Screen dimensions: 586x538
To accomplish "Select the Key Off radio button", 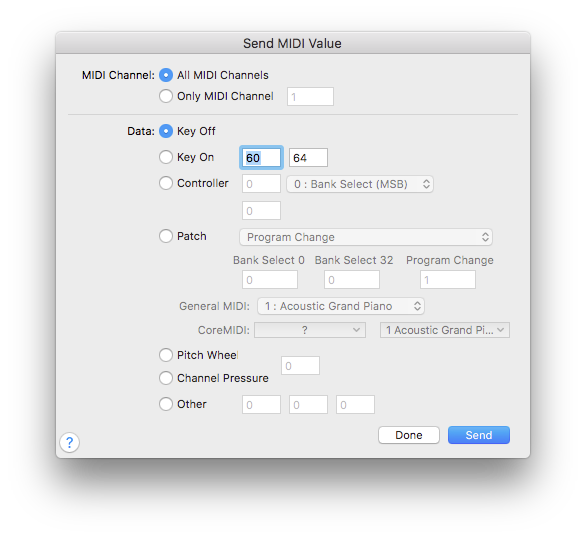I will coord(166,131).
